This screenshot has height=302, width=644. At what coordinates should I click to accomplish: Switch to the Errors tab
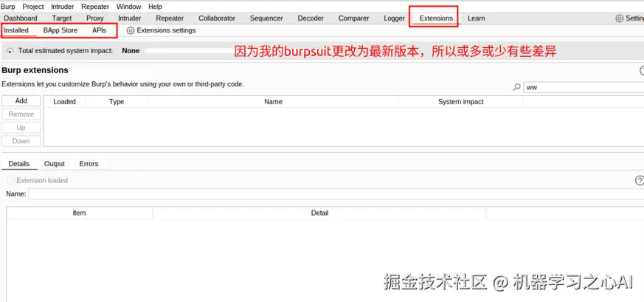click(89, 163)
